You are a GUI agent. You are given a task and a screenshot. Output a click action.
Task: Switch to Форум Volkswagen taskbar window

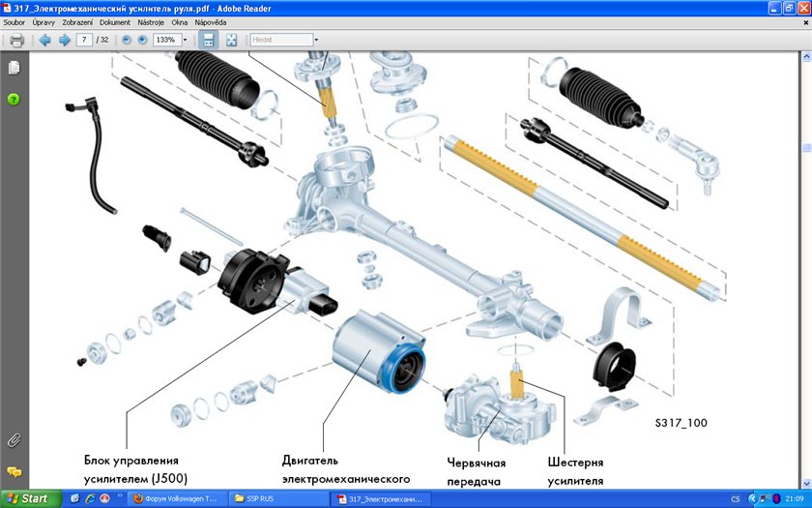[x=175, y=498]
